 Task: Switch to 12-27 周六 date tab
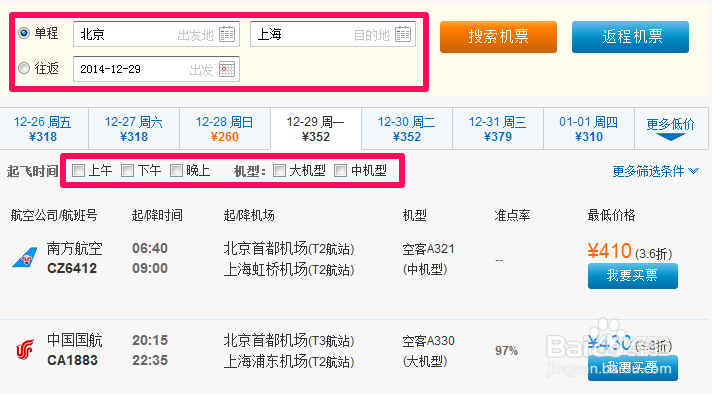134,129
